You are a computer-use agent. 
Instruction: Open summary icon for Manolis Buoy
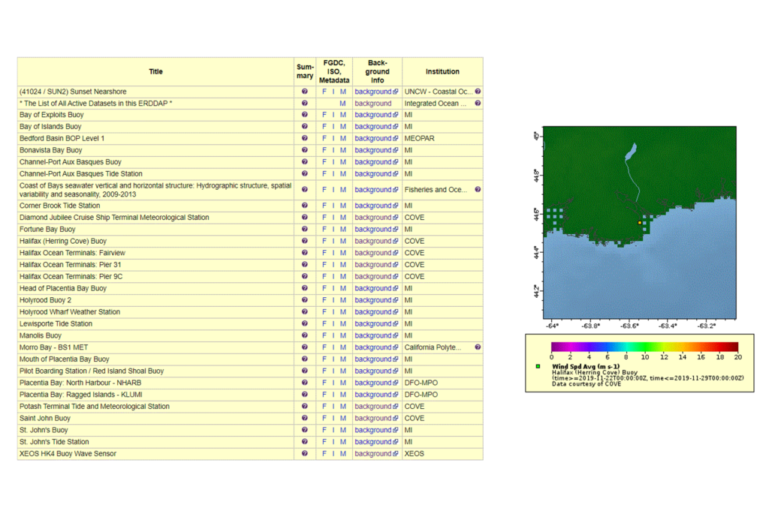(x=305, y=335)
